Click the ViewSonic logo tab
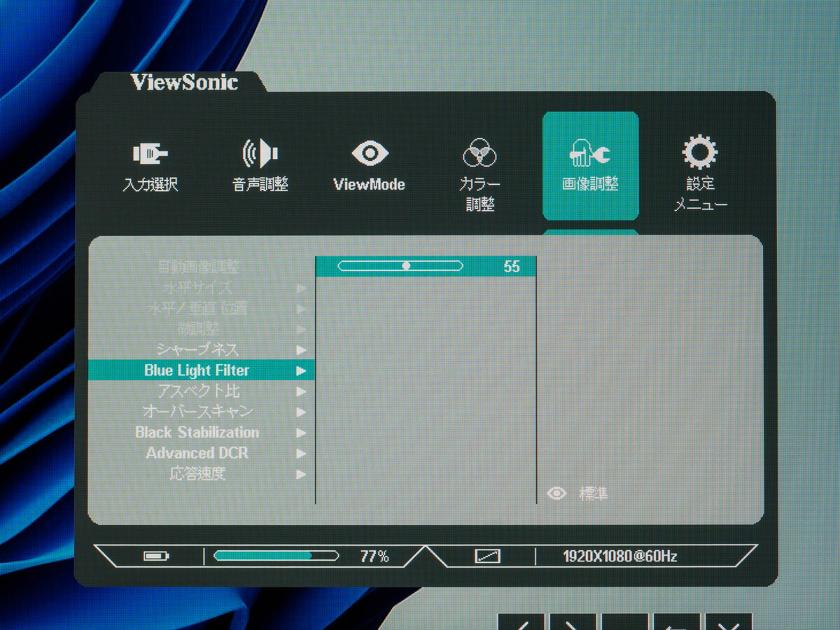The height and width of the screenshot is (630, 840). pos(184,82)
